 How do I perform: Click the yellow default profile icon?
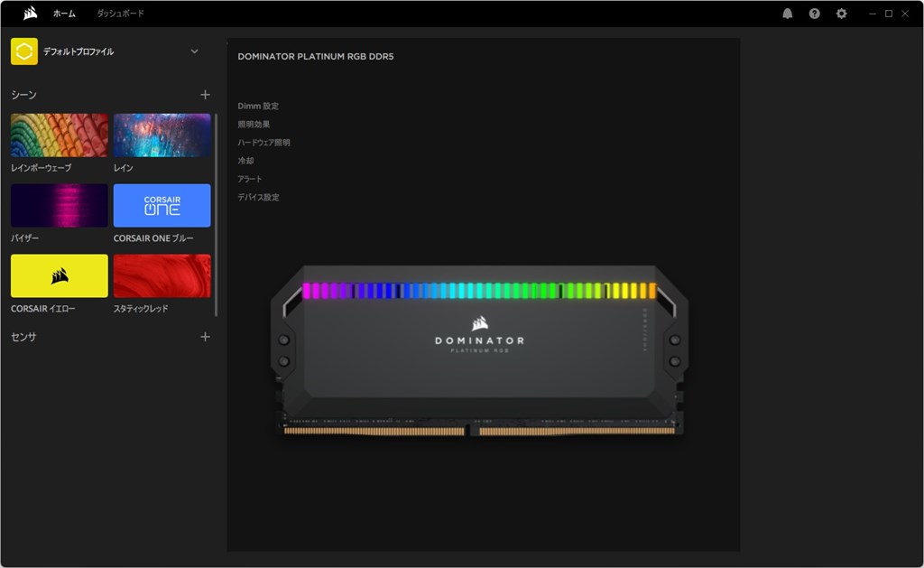coord(24,51)
